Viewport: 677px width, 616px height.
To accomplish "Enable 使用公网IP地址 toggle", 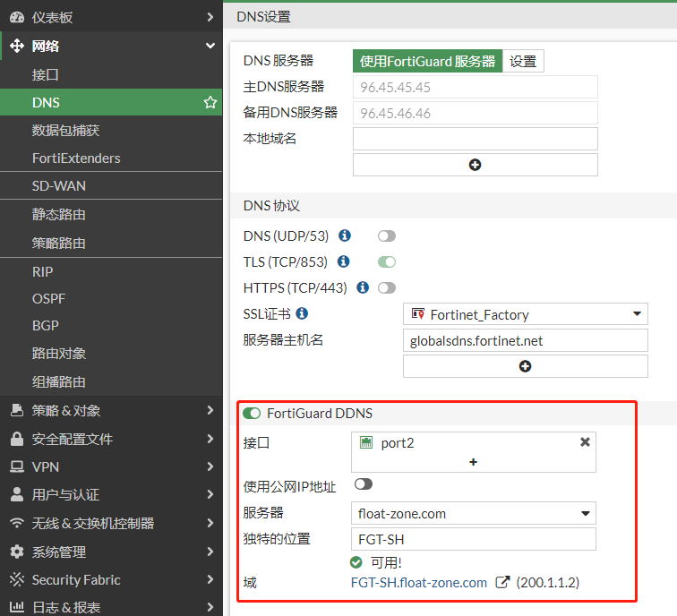I will click(363, 484).
